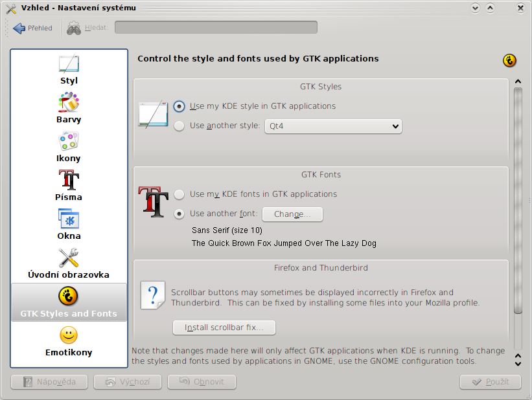Click the Firefox and Thunderbird group title
This screenshot has width=532, height=400.
click(x=321, y=268)
